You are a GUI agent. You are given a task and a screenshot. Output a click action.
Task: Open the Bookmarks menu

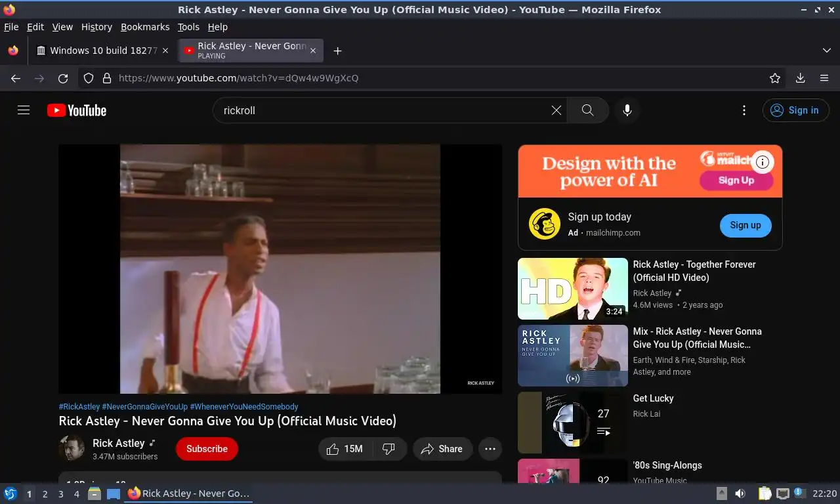tap(145, 27)
